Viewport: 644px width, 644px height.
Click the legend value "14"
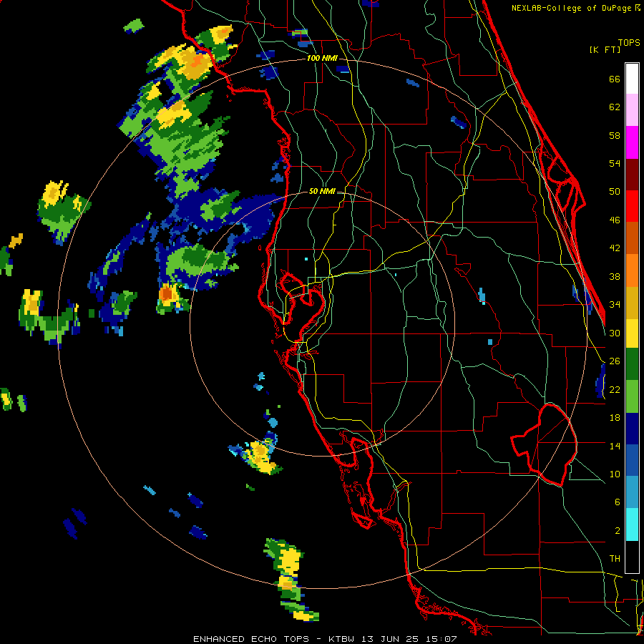click(615, 446)
